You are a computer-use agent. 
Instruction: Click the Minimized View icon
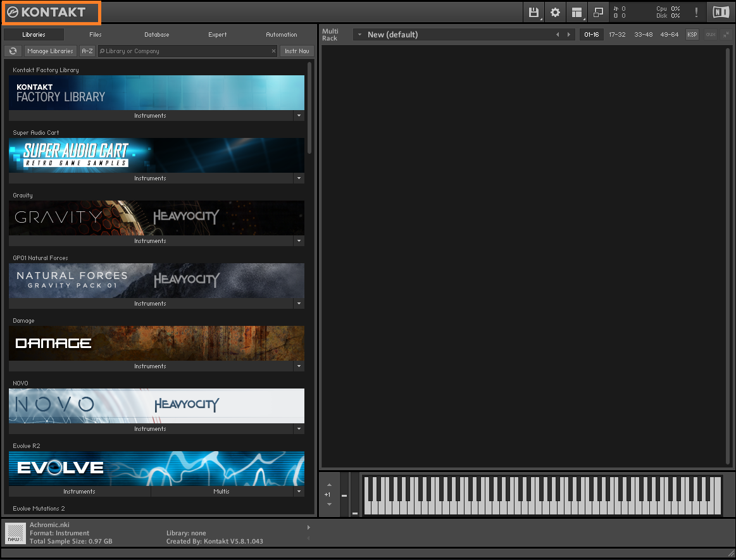tap(599, 12)
